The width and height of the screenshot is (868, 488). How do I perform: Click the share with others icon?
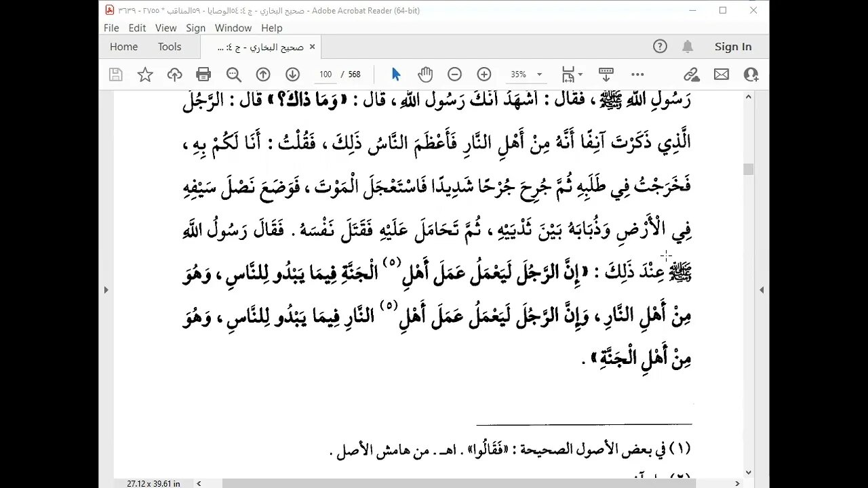coord(751,75)
